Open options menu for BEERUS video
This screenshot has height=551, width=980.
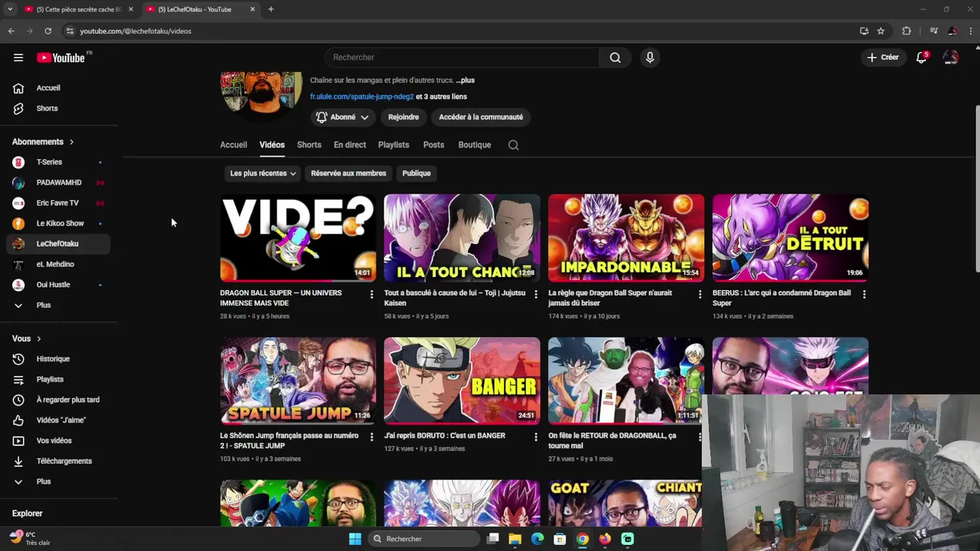point(864,294)
